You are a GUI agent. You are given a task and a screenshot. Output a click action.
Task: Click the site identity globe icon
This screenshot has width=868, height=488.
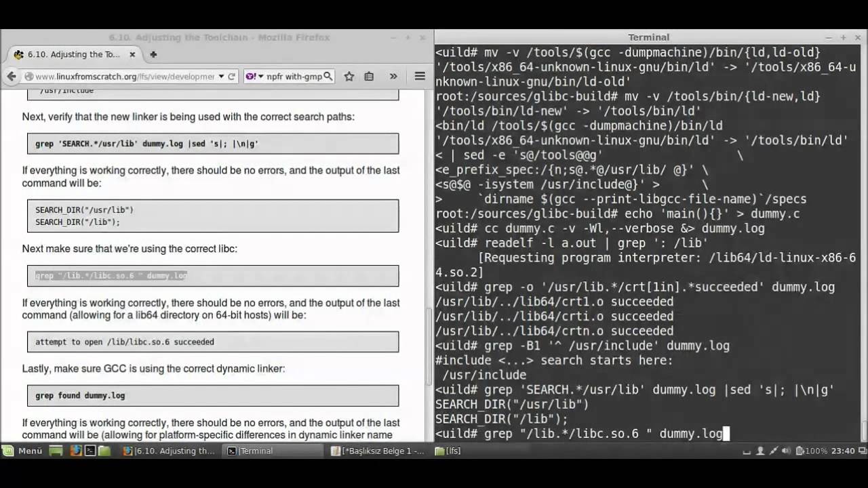[29, 77]
